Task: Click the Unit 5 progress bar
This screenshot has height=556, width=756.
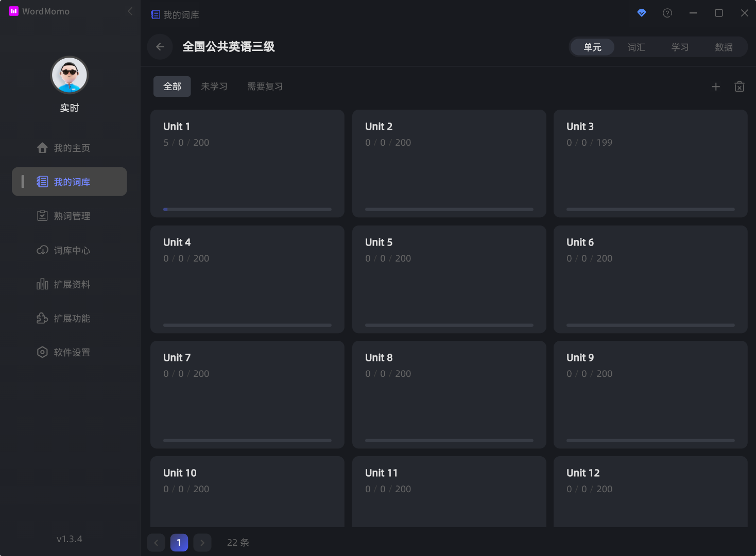Action: 449,325
